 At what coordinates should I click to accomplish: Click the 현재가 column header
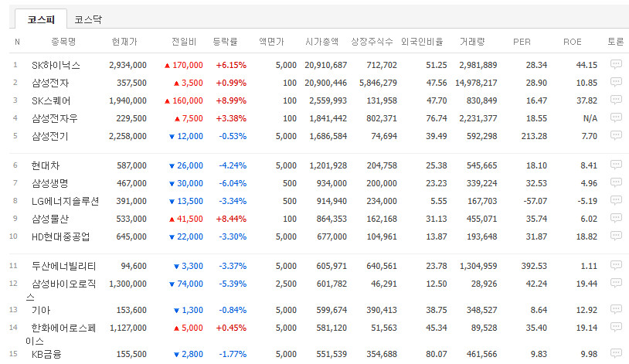pyautogui.click(x=124, y=42)
